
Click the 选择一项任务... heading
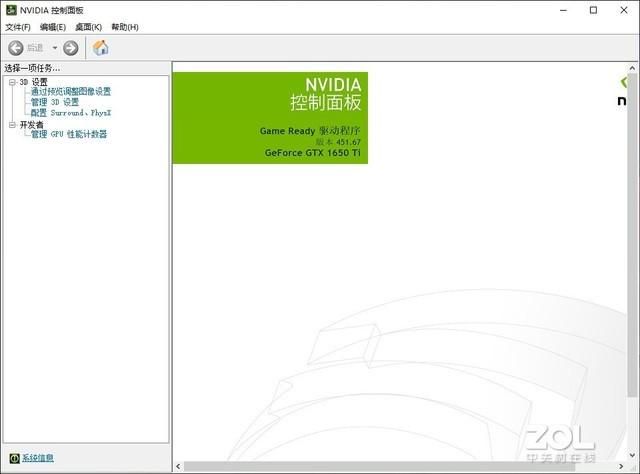tap(32, 68)
